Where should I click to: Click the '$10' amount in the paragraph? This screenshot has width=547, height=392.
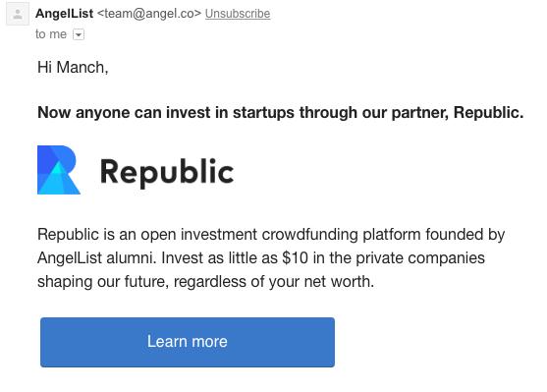tap(296, 258)
